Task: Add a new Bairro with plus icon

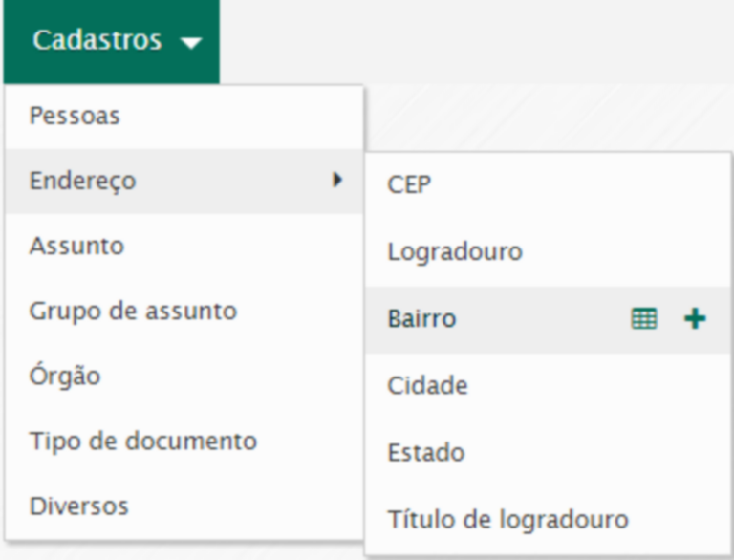Action: coord(695,319)
